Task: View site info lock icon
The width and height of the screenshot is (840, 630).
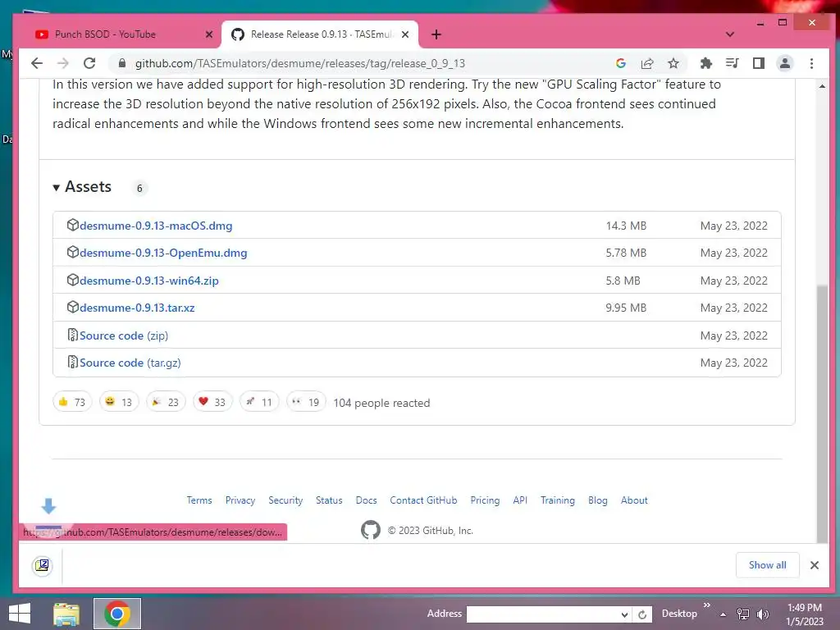Action: click(x=122, y=63)
